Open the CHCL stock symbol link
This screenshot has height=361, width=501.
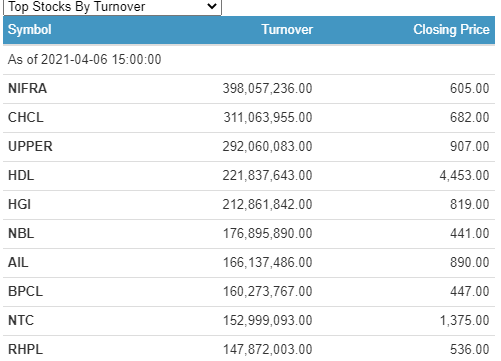(x=26, y=117)
